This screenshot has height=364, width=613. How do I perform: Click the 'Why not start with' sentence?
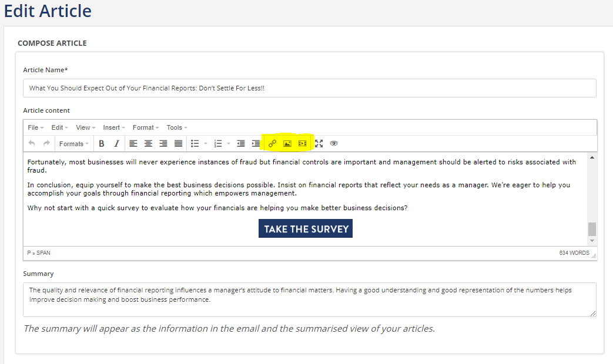coord(217,208)
